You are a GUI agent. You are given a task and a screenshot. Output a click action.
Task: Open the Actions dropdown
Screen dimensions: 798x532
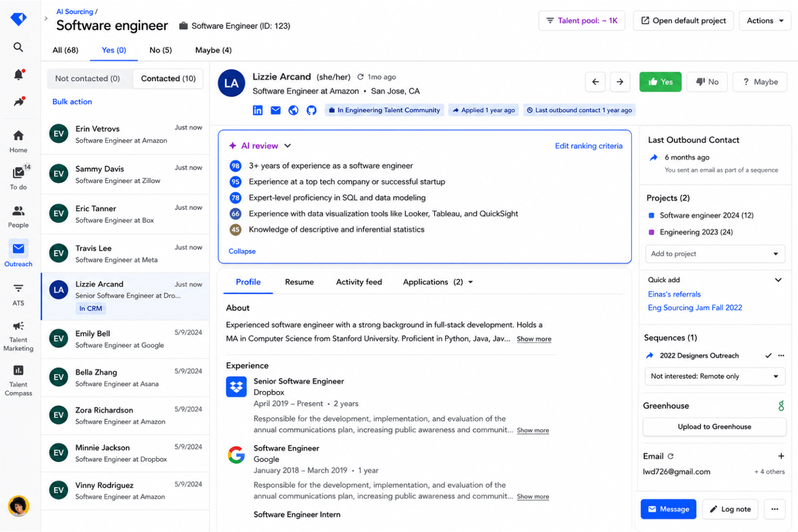point(765,20)
